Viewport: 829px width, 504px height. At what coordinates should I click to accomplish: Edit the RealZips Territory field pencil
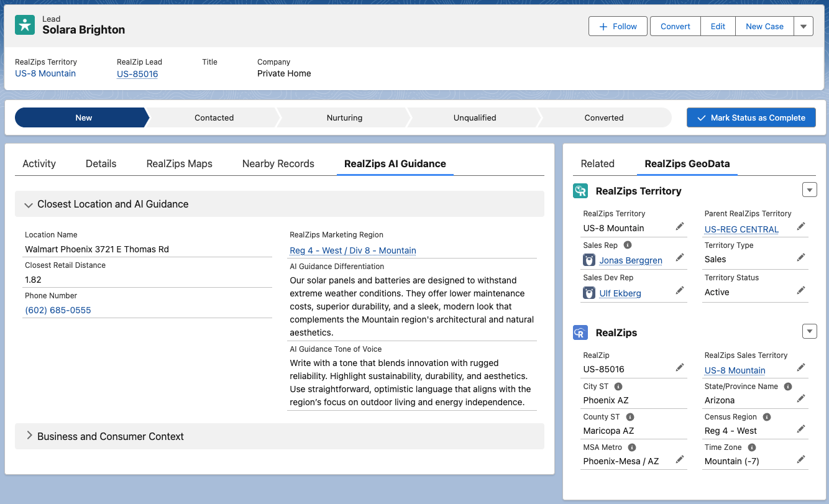[680, 227]
